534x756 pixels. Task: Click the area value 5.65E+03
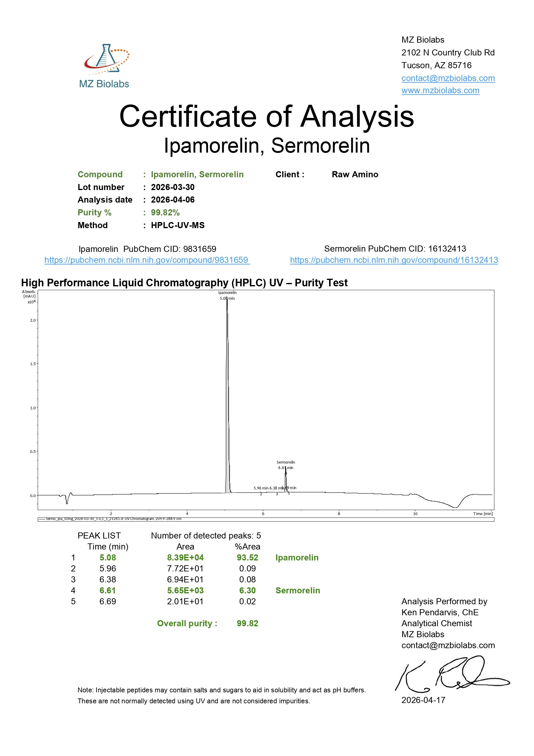tap(185, 591)
